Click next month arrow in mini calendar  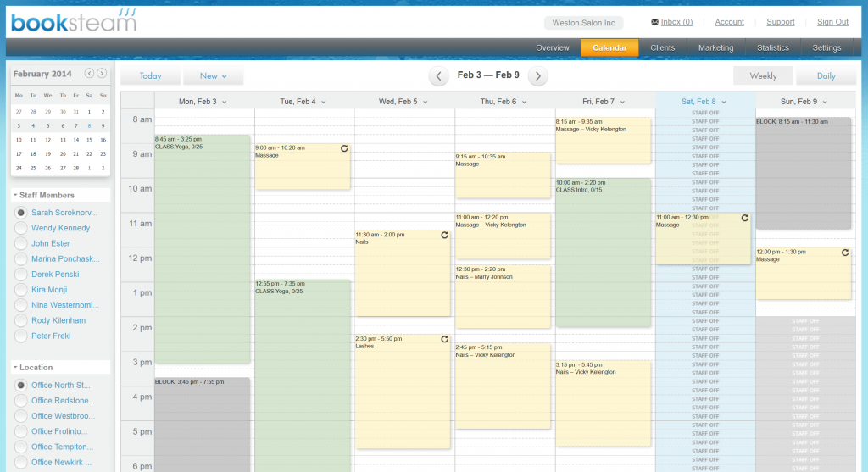102,74
